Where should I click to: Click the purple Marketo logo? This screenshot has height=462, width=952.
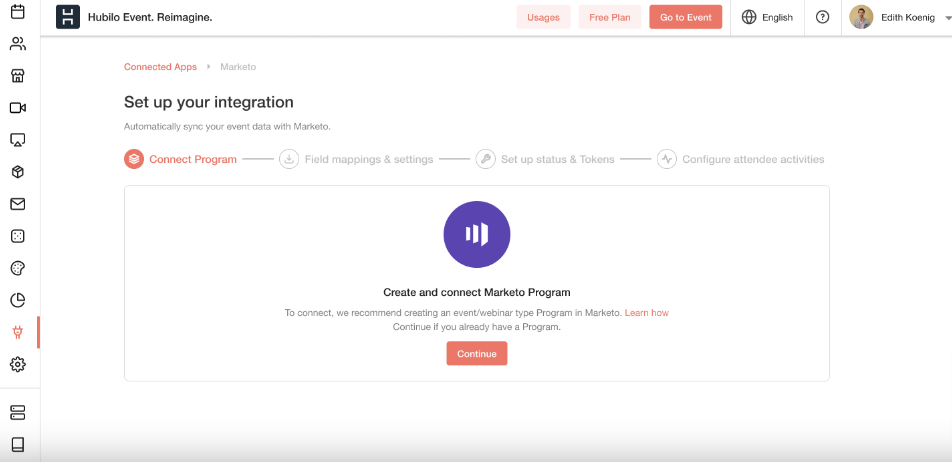(x=477, y=234)
